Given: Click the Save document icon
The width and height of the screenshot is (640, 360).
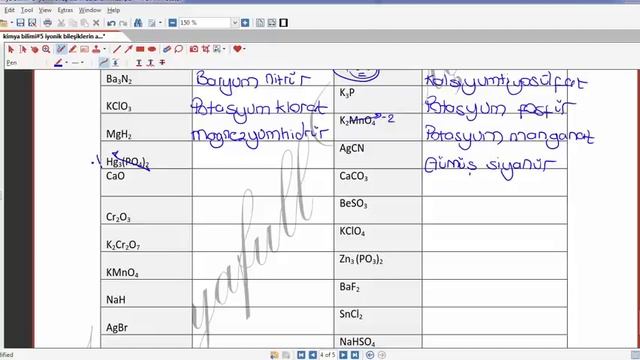Looking at the screenshot, I should (20, 23).
